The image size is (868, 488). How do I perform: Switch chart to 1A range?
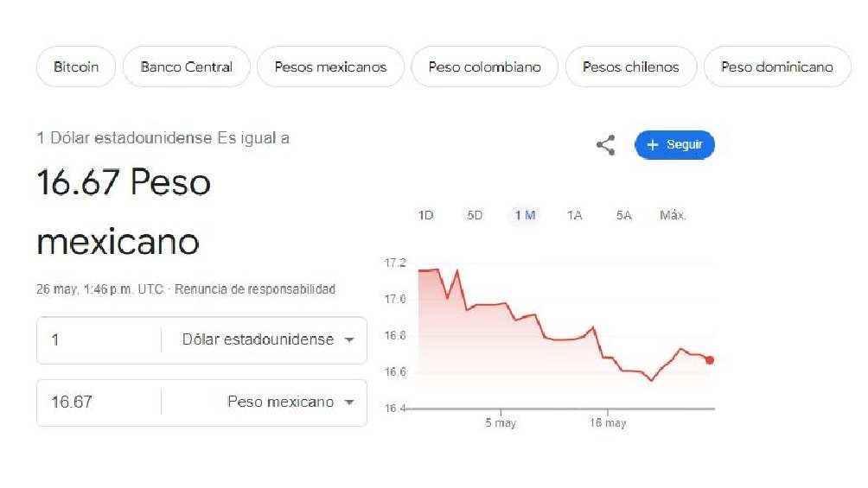(x=575, y=215)
